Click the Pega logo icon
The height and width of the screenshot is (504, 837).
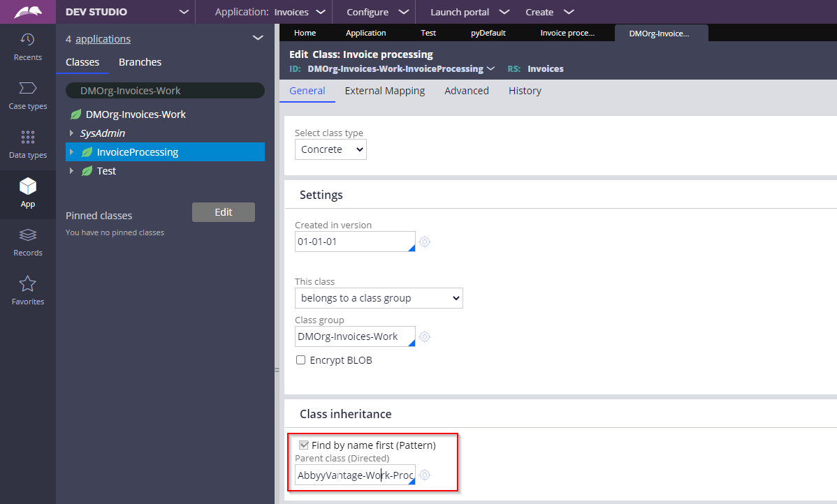(28, 12)
